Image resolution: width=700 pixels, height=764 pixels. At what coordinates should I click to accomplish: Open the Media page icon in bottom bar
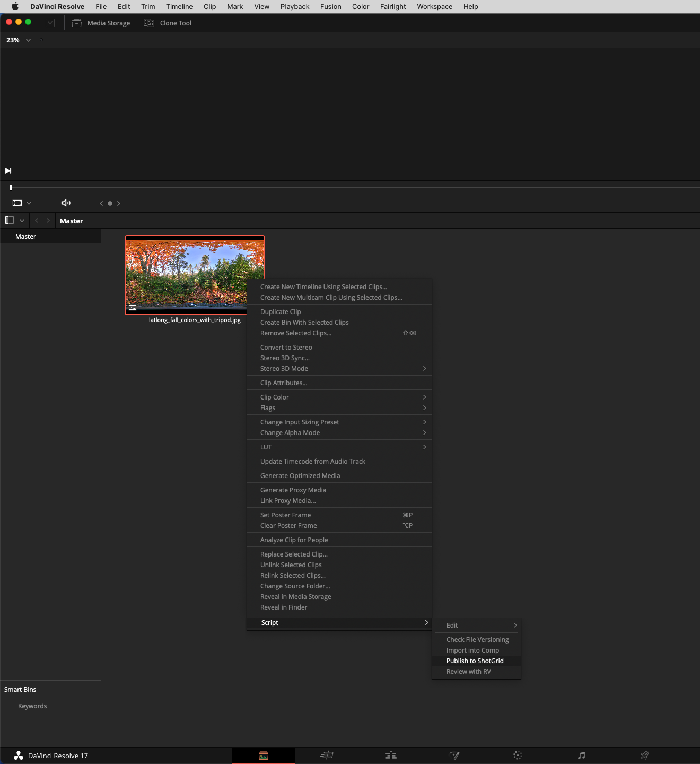pos(264,756)
